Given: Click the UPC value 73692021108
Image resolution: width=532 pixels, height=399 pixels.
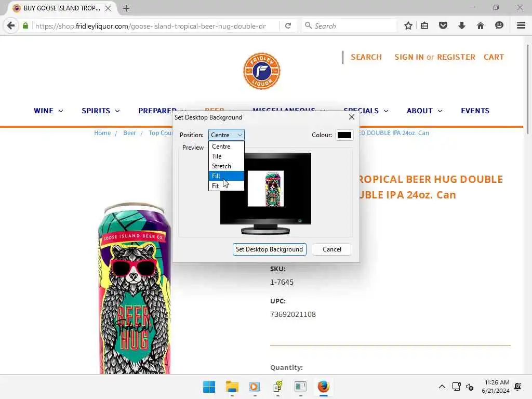Looking at the screenshot, I should tap(293, 314).
